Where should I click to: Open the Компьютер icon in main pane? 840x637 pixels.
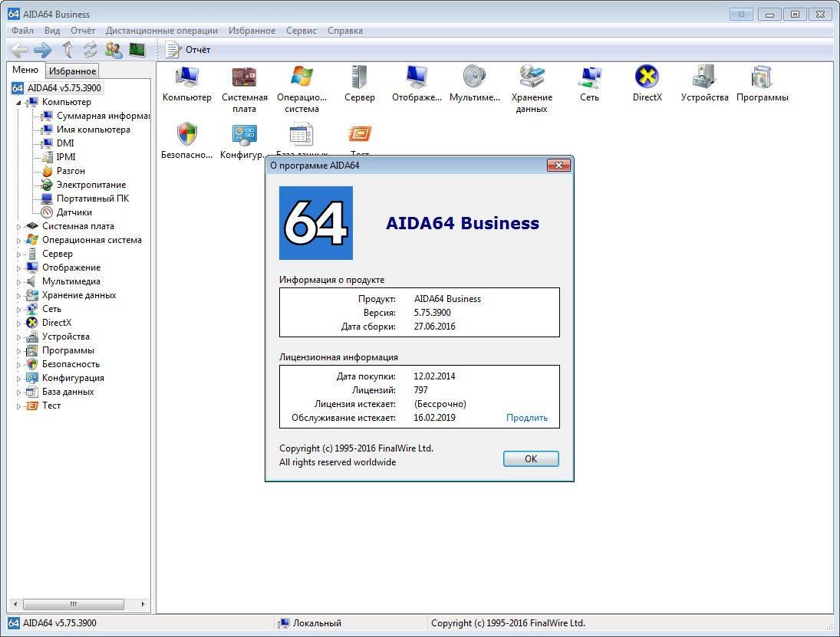click(187, 84)
